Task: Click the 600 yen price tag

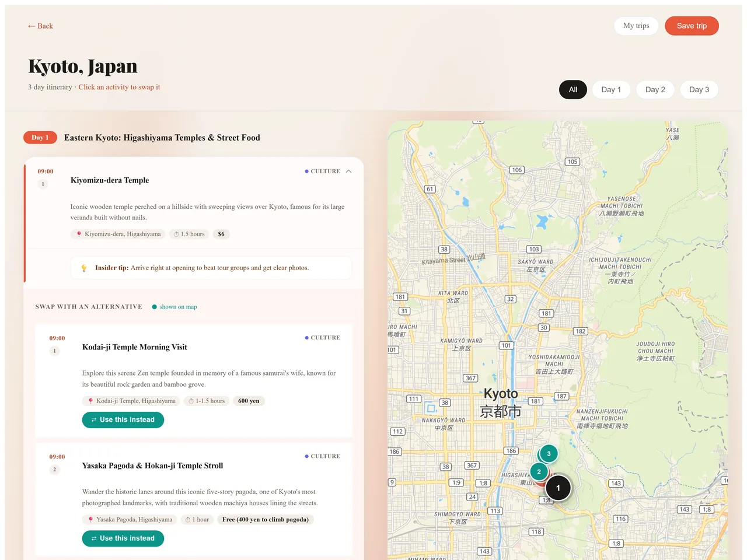Action: point(249,401)
